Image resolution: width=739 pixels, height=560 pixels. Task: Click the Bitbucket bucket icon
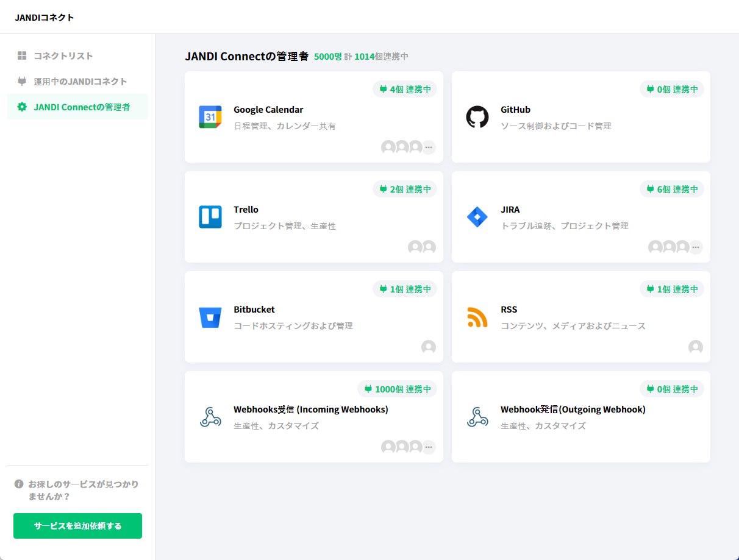point(210,317)
